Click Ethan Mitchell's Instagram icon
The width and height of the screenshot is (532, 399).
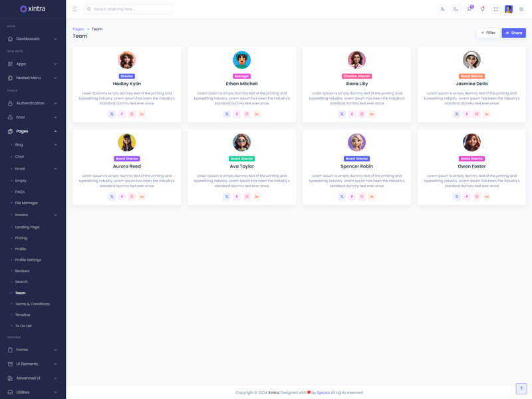pyautogui.click(x=247, y=114)
